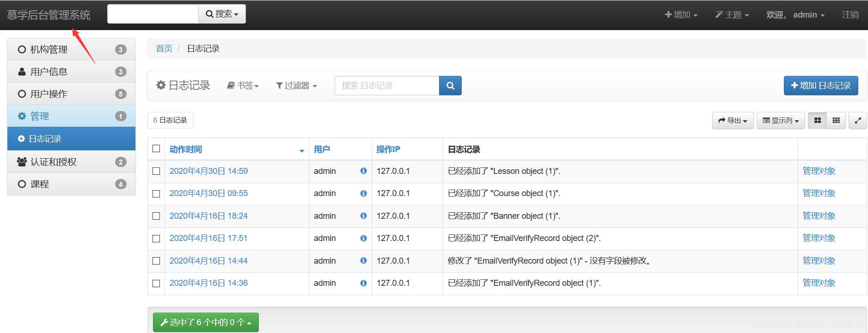This screenshot has width=868, height=333.
Task: Select 认证和授权 in the sidebar
Action: tap(54, 162)
